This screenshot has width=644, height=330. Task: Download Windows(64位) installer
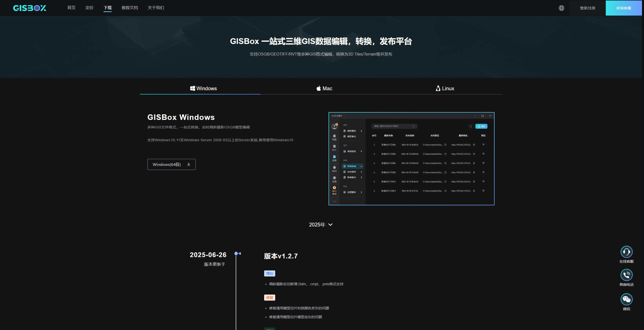pyautogui.click(x=172, y=164)
